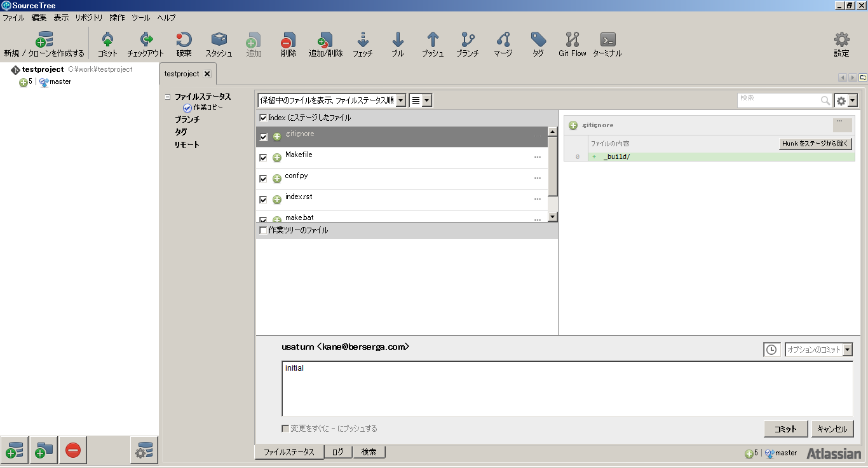The height and width of the screenshot is (468, 868).
Task: Open commit options (オプションのコミット) dropdown
Action: pyautogui.click(x=819, y=350)
